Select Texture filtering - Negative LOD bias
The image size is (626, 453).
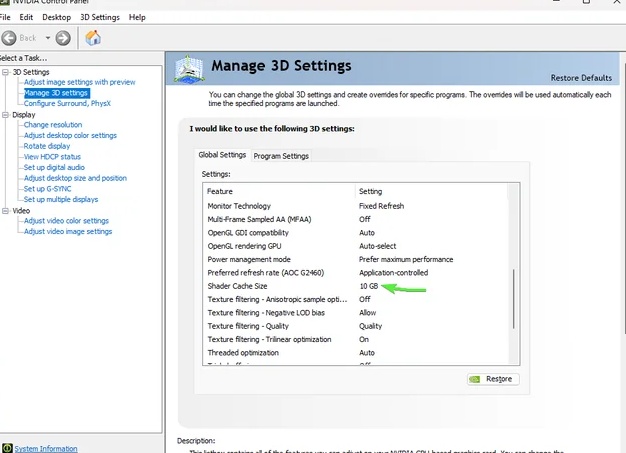click(x=355, y=313)
